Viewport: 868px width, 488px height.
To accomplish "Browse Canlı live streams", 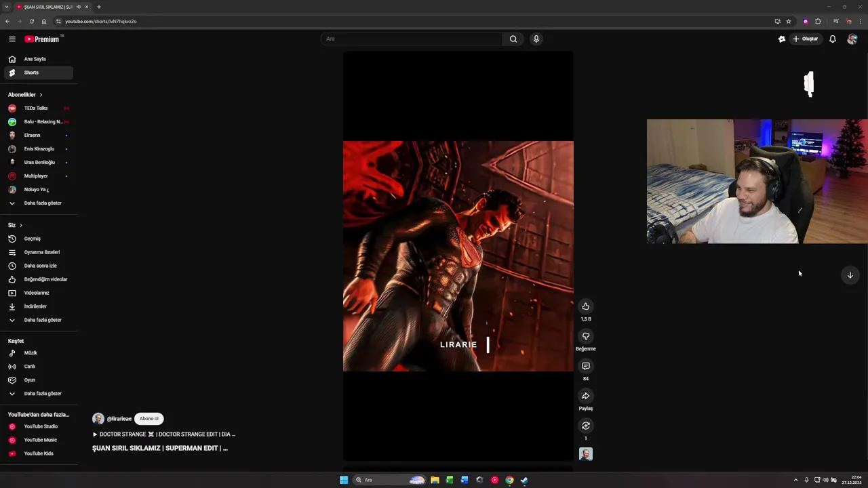I will tap(39, 367).
